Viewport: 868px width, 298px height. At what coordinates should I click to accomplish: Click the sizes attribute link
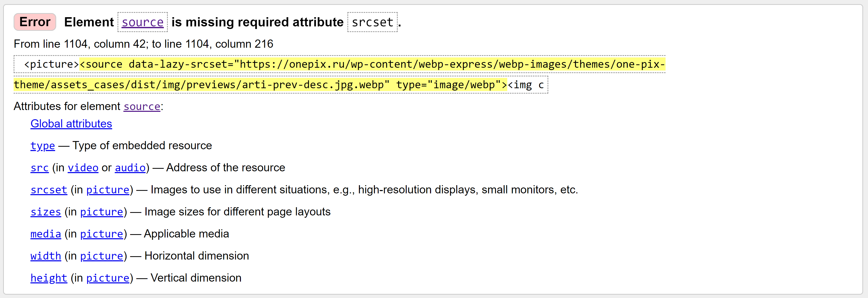pos(45,212)
